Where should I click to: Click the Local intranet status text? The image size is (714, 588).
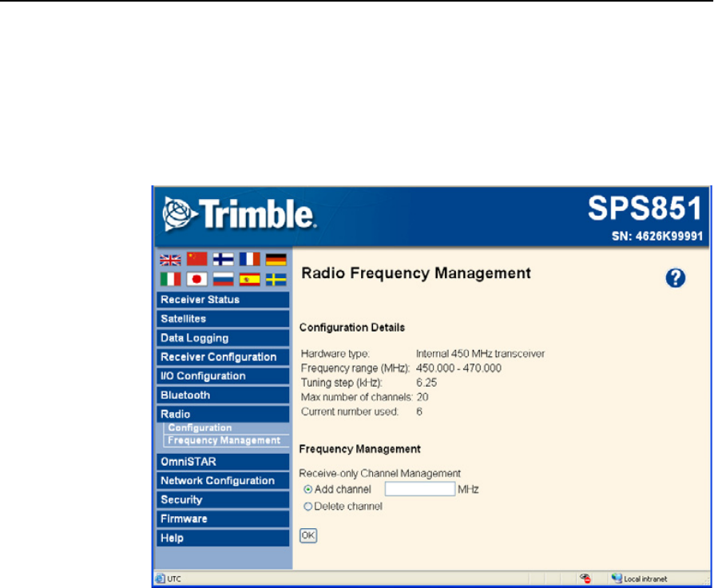pos(645,579)
